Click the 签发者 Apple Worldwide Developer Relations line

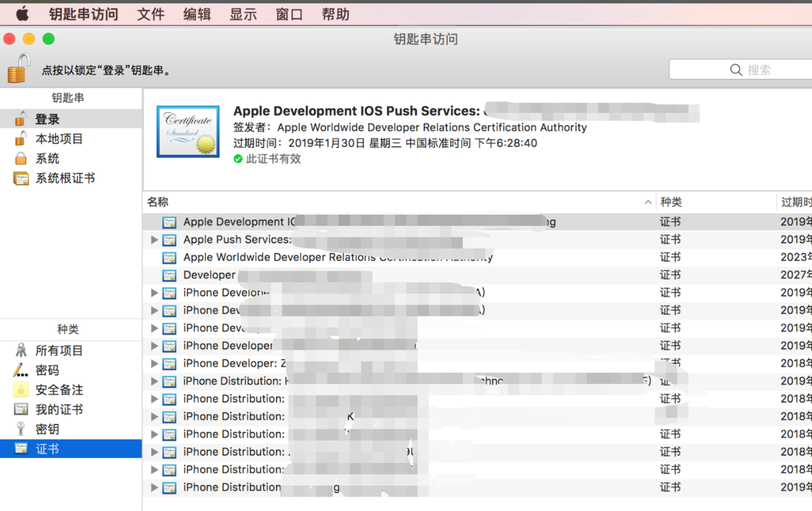point(410,127)
